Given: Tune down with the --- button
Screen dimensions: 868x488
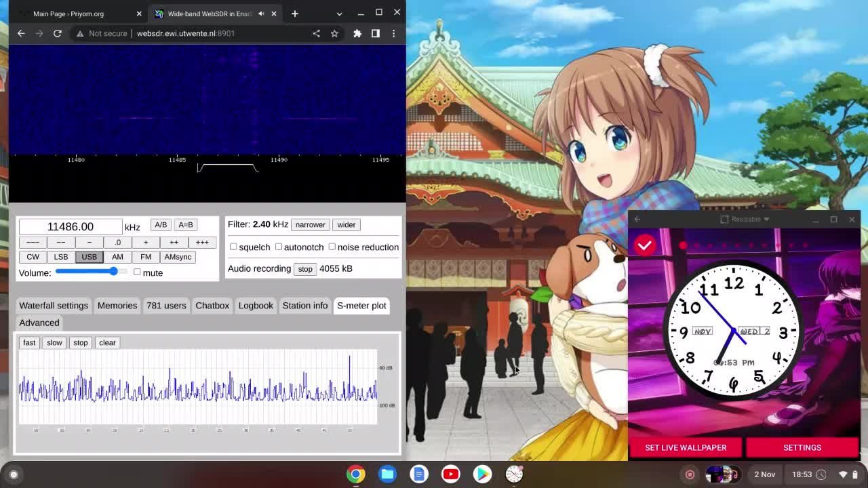Looking at the screenshot, I should click(x=33, y=242).
